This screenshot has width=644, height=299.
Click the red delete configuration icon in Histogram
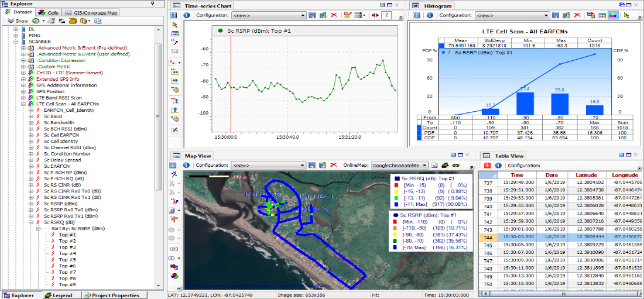(x=577, y=15)
